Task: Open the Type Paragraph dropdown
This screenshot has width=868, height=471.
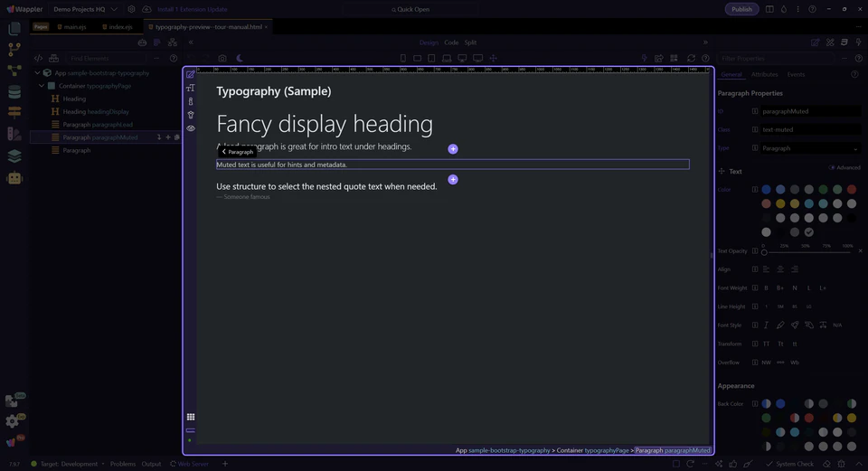Action: click(810, 148)
